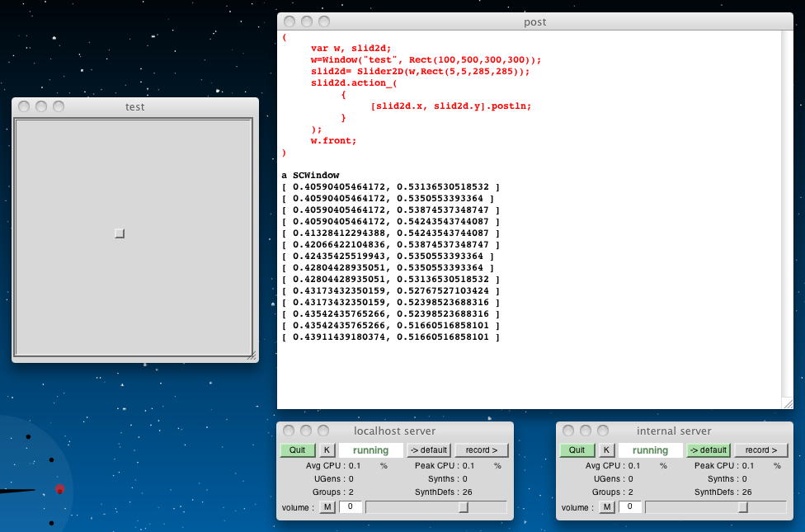This screenshot has height=532, width=805.
Task: Close the test window
Action: [x=24, y=106]
